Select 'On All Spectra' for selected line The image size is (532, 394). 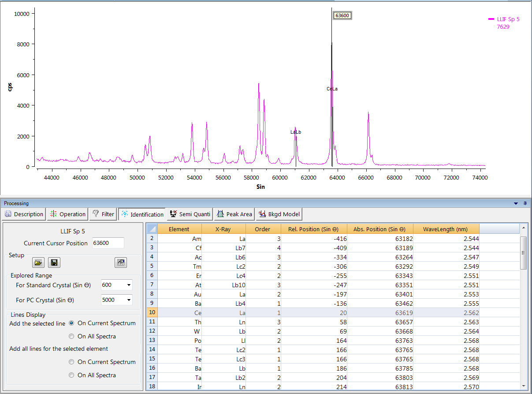coord(71,336)
